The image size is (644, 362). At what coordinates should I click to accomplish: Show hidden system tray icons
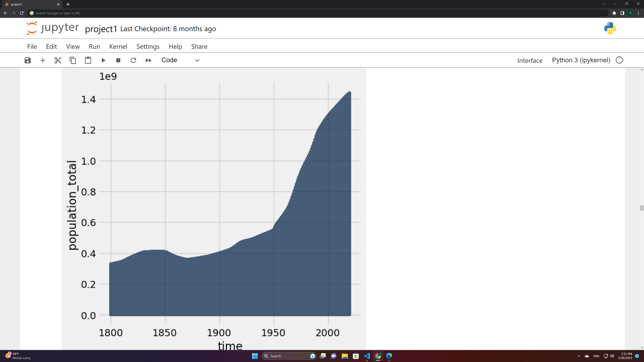578,356
